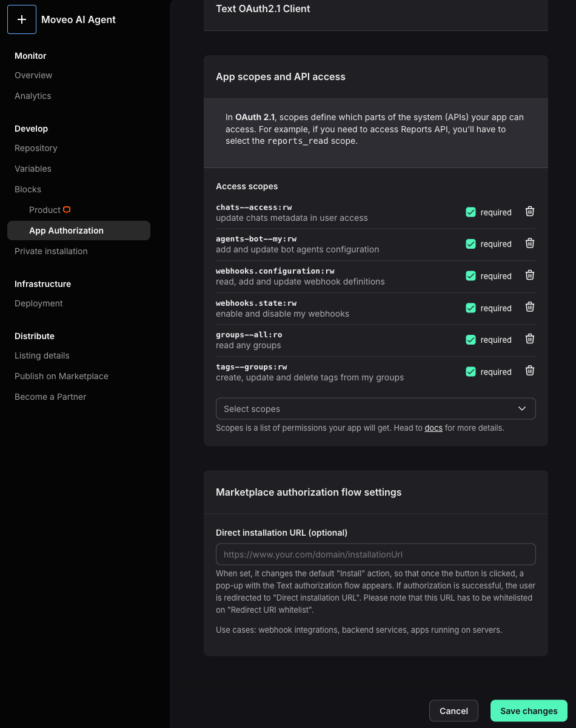This screenshot has height=728, width=576.
Task: Click the docs link
Action: pos(434,428)
